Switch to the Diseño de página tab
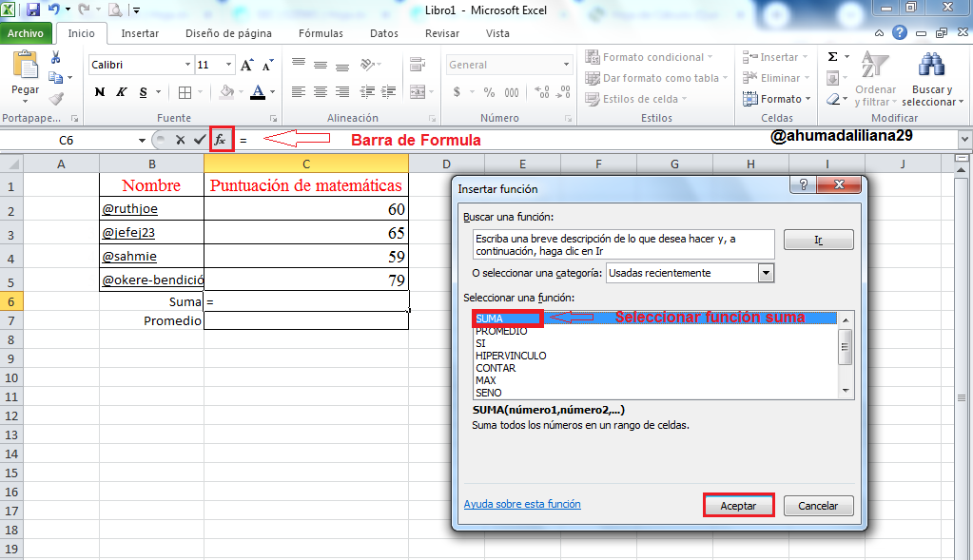 coord(228,33)
